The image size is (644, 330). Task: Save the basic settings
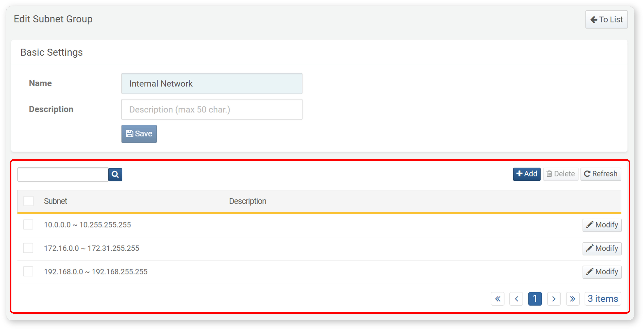[x=139, y=134]
